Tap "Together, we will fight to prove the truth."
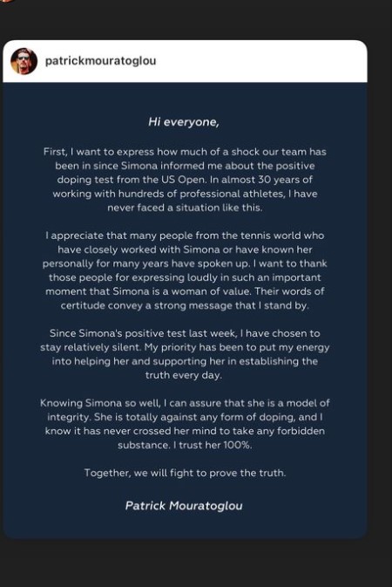 click(185, 473)
